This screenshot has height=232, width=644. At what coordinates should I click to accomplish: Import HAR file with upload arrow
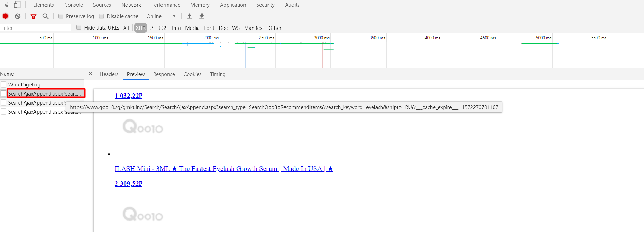189,16
